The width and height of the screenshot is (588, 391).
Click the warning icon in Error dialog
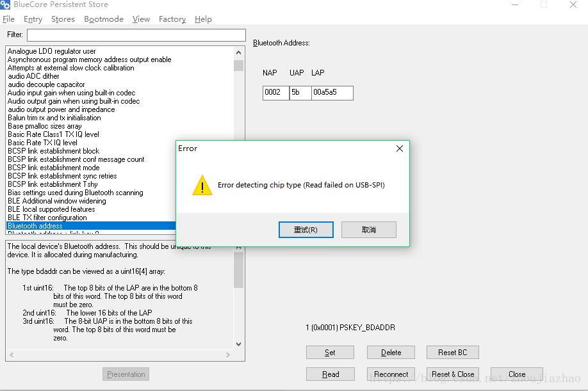[202, 186]
